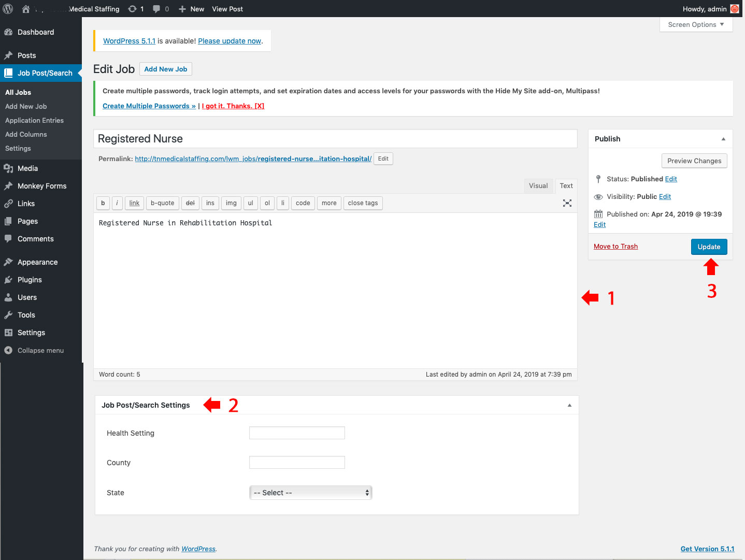
Task: Open the comments bubble icon in admin bar
Action: click(156, 9)
